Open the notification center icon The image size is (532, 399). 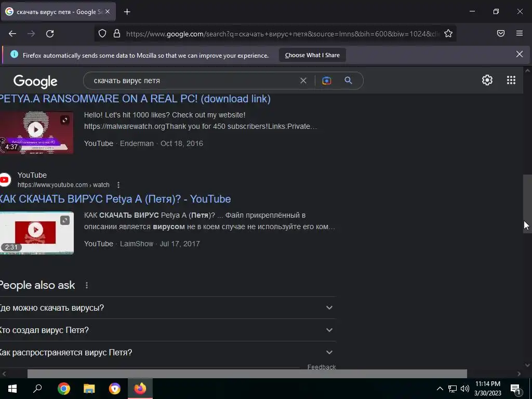pyautogui.click(x=515, y=389)
